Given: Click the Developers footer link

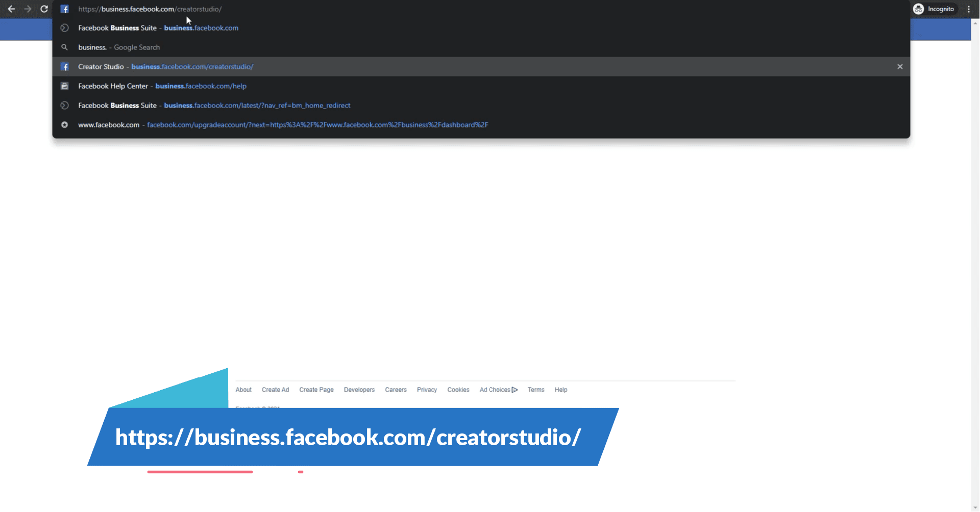Looking at the screenshot, I should click(359, 390).
